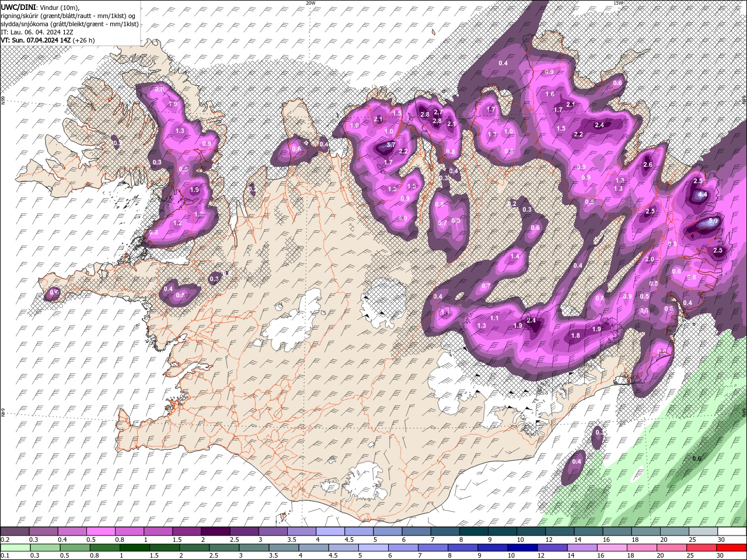Click the 1.4 snowfall value in central Iceland
Image resolution: width=747 pixels, height=560 pixels.
point(515,256)
